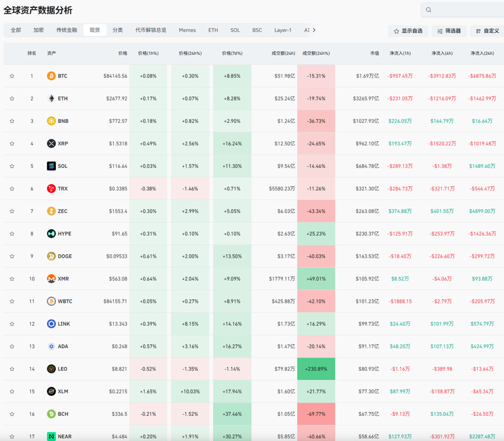Toggle the favorite star for BTC
Image resolution: width=504 pixels, height=441 pixels.
[x=12, y=76]
